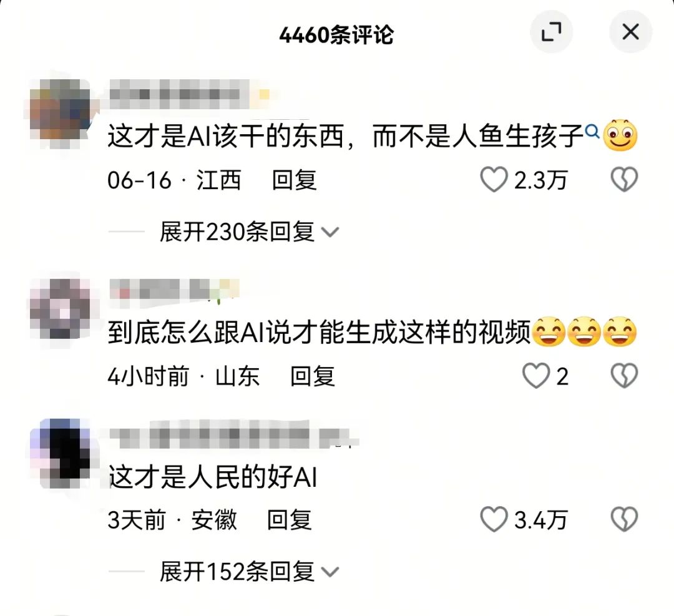
Task: Click the chevron next to 230条回复
Action: (330, 233)
